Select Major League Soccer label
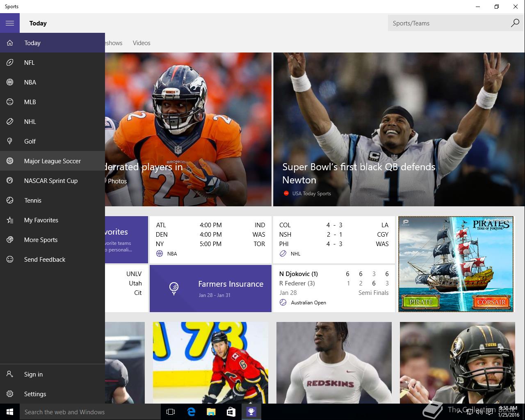525x420 pixels. pos(52,161)
